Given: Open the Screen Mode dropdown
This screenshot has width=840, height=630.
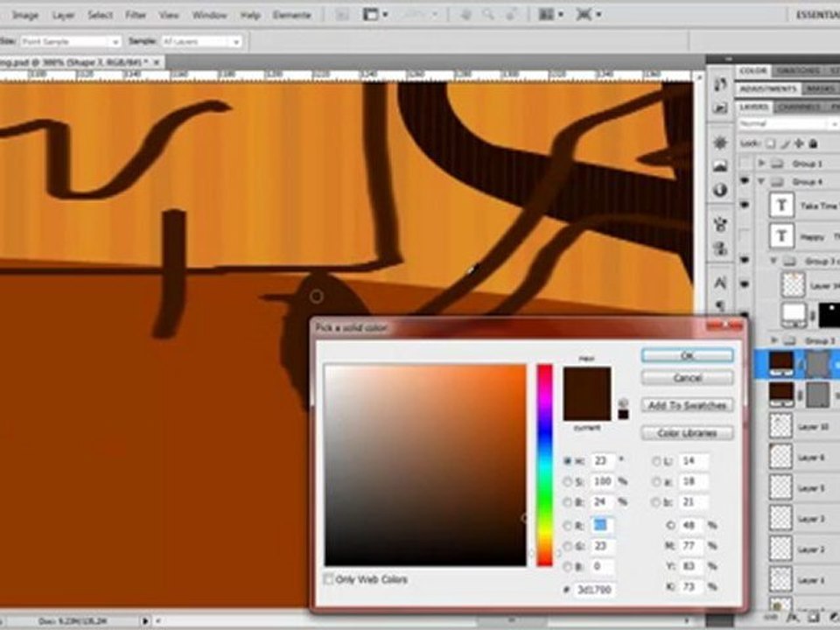Looking at the screenshot, I should pos(588,15).
